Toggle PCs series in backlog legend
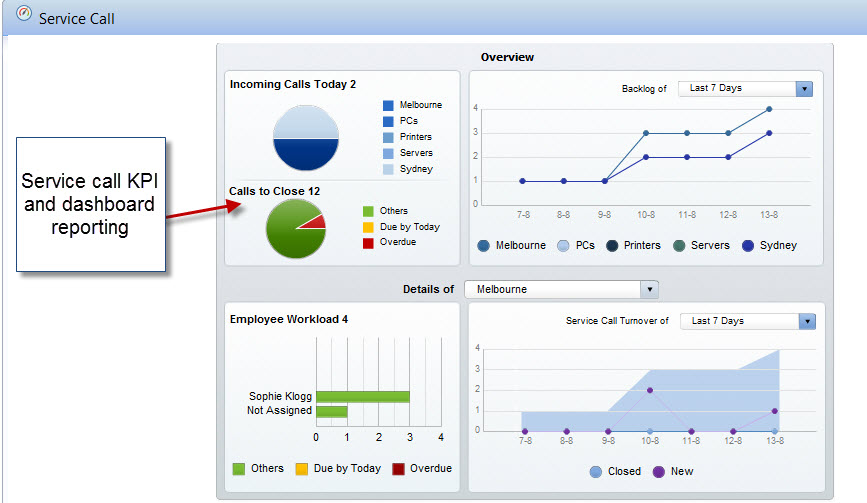Image resolution: width=867 pixels, height=503 pixels. 563,245
